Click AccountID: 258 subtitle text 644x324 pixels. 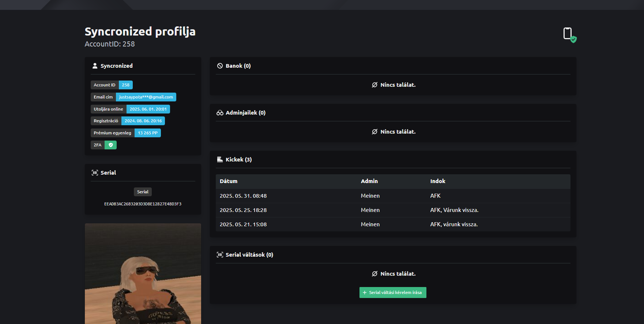(x=110, y=44)
